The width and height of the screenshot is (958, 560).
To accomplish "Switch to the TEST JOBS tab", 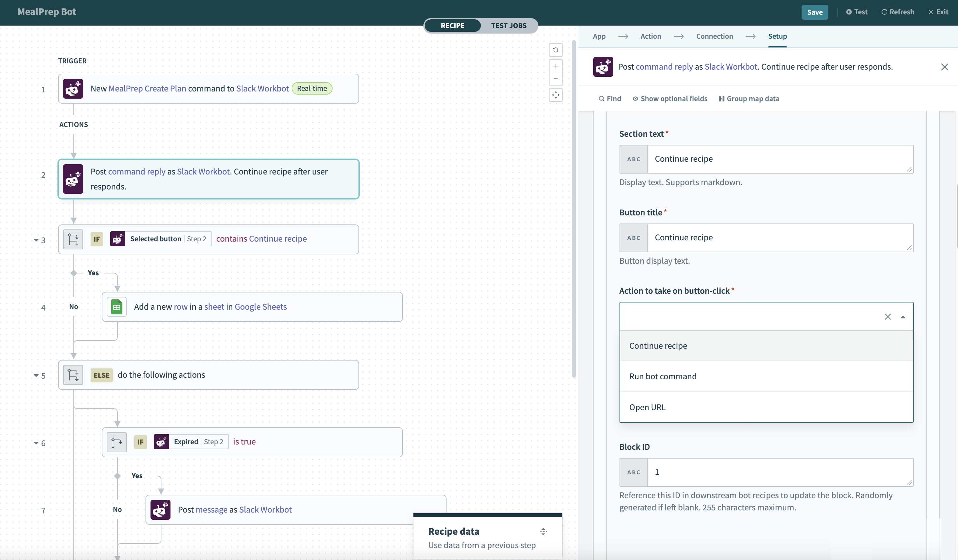I will pyautogui.click(x=509, y=26).
